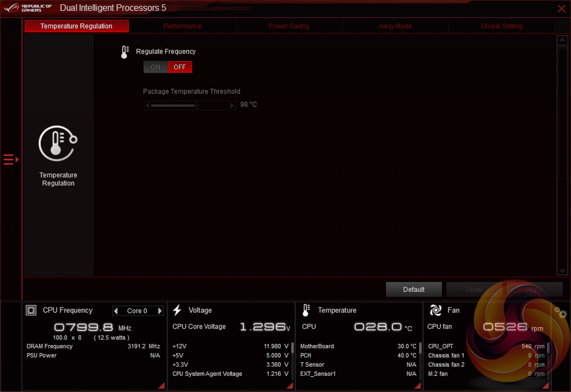
Task: Select the Away Mode tab
Action: [395, 26]
